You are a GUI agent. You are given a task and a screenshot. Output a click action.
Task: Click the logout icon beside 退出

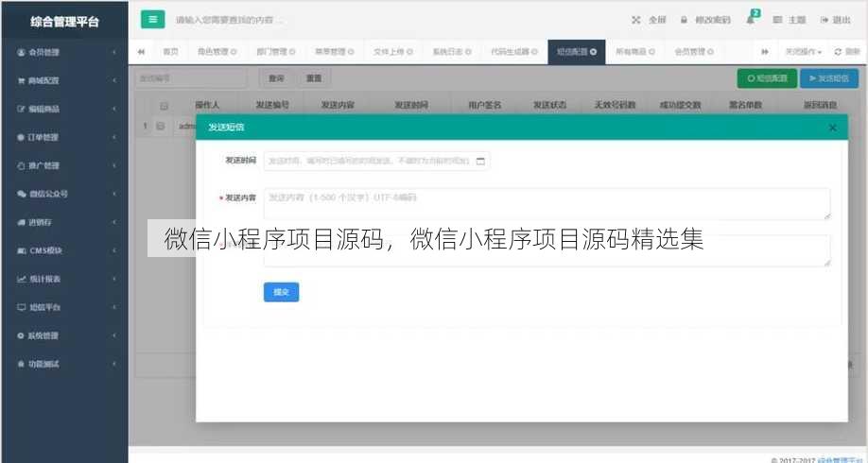point(825,20)
